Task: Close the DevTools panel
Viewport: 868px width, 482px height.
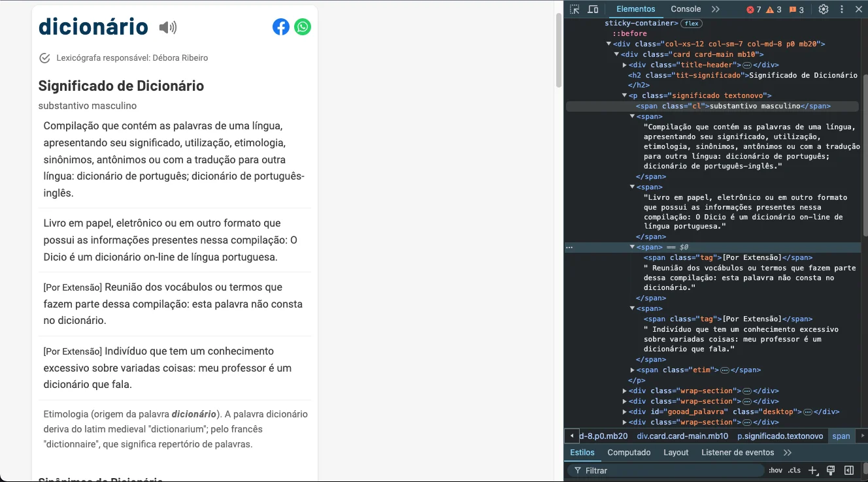Action: [x=859, y=9]
